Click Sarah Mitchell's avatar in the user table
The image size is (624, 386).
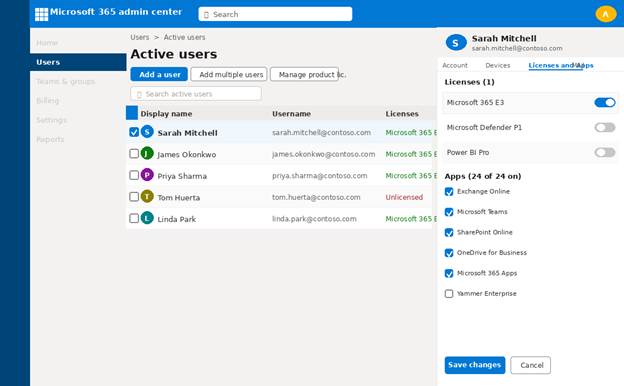147,132
